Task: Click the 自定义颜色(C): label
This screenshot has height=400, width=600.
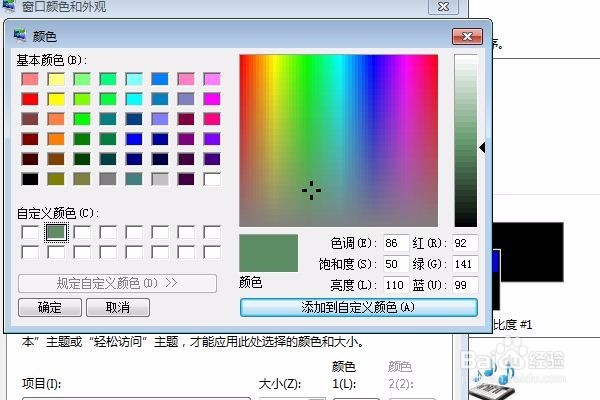Action: (57, 213)
